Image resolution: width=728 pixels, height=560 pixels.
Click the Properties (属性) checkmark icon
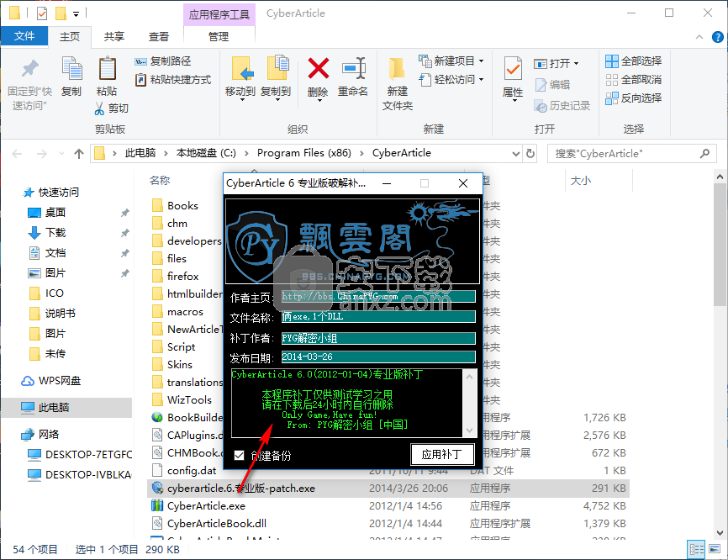(513, 70)
